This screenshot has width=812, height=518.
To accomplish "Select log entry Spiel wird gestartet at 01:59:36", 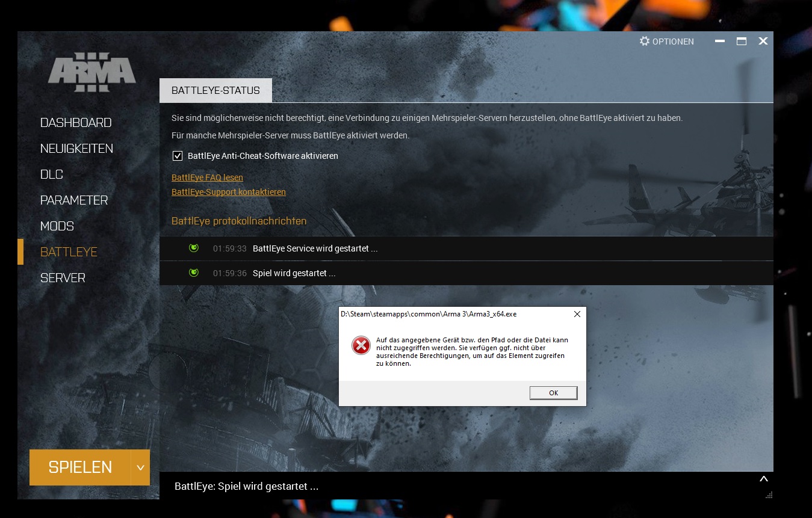I will [x=466, y=273].
